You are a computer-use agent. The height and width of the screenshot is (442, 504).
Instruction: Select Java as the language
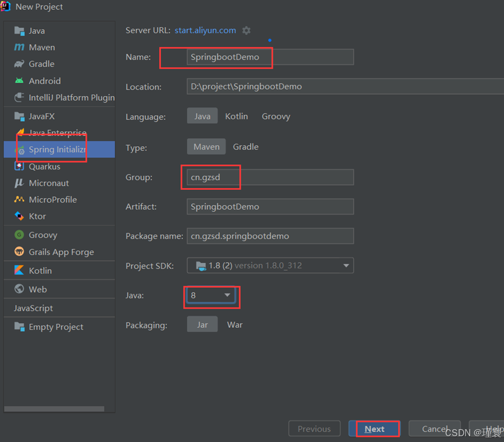202,116
